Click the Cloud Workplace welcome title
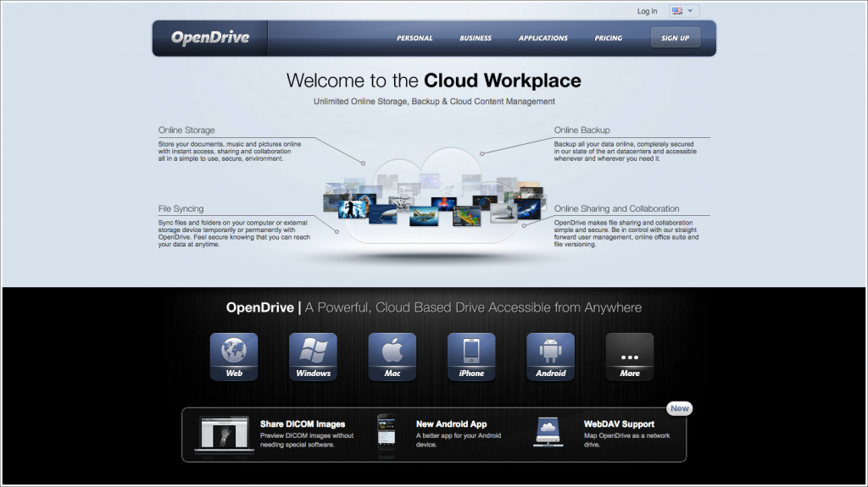The width and height of the screenshot is (868, 487). tap(433, 80)
